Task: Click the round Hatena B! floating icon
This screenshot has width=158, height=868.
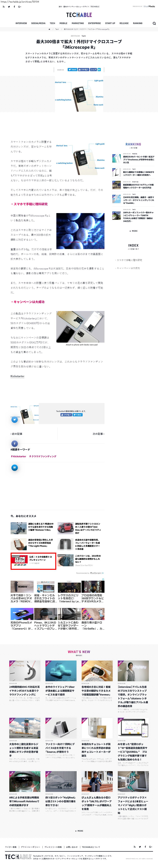Action: pyautogui.click(x=14, y=467)
